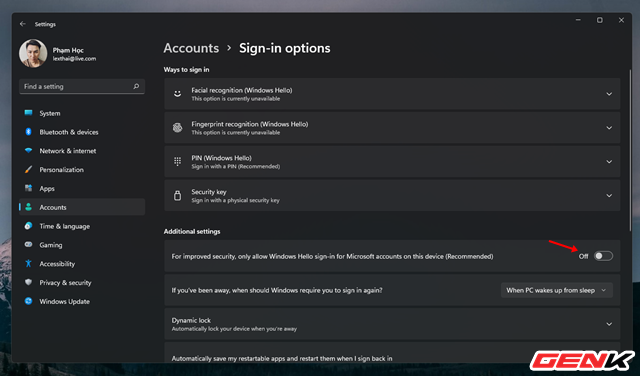
Task: Click the fingerprint recognition icon
Action: tap(177, 127)
